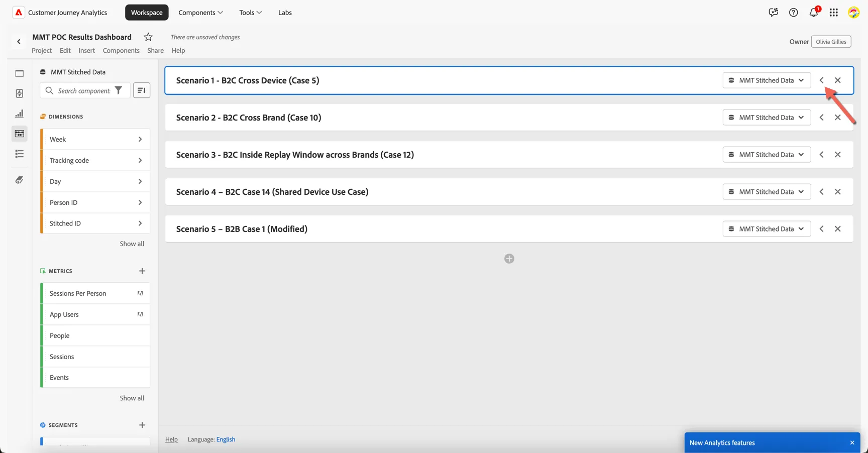
Task: Open the Components menu in project bar
Action: (x=121, y=51)
